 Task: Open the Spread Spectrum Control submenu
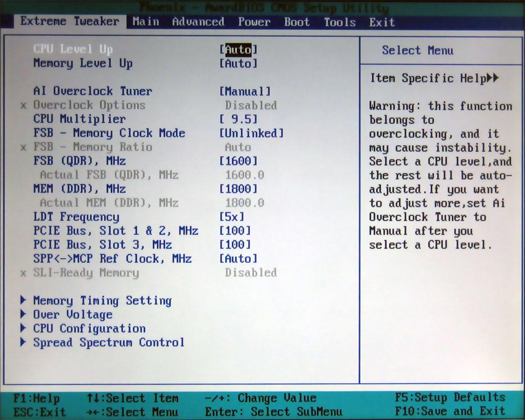(x=109, y=343)
